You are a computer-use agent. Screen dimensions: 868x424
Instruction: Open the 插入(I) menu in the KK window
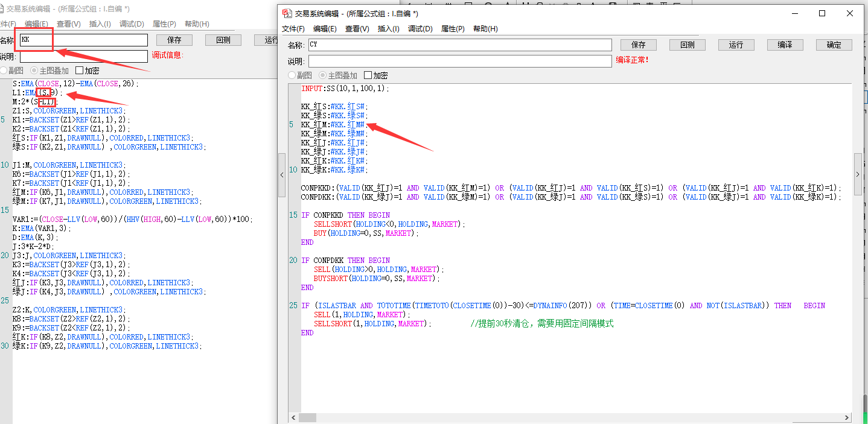pyautogui.click(x=100, y=24)
